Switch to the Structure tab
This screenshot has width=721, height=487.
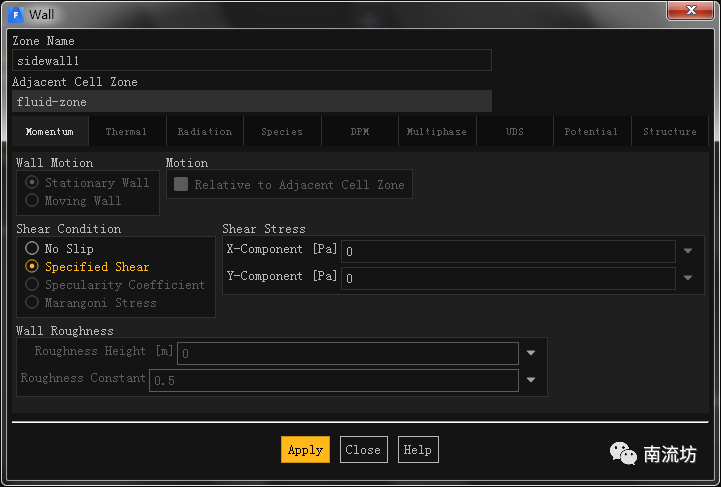point(670,132)
